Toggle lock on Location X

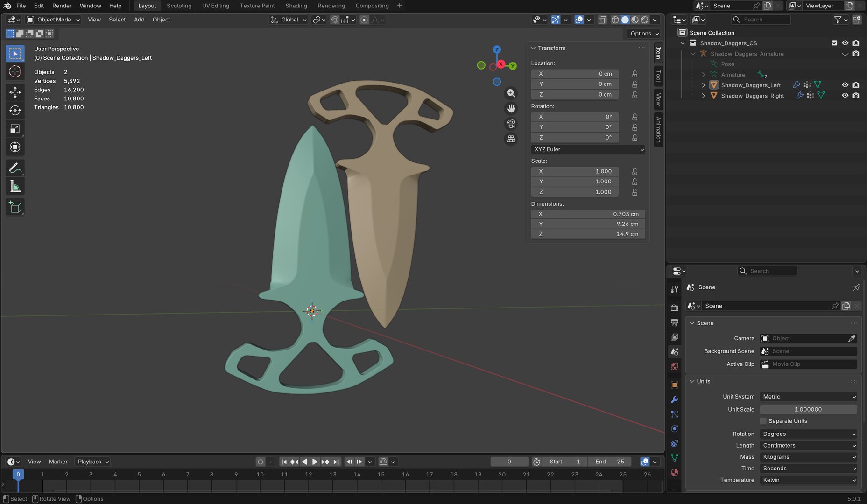[634, 74]
